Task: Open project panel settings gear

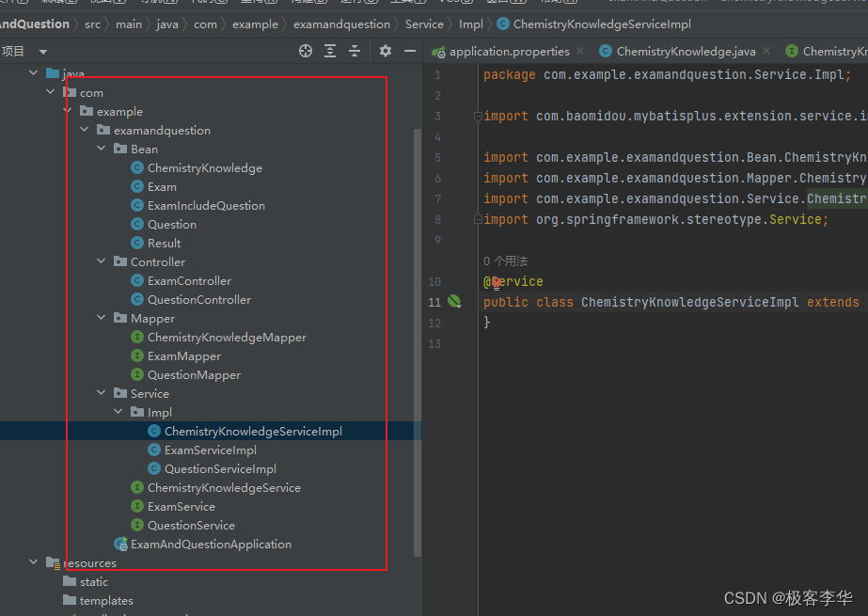Action: [386, 52]
